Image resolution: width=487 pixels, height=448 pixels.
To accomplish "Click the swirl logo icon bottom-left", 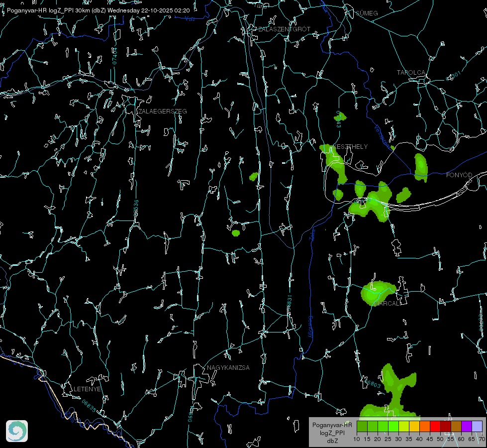I will point(17,431).
